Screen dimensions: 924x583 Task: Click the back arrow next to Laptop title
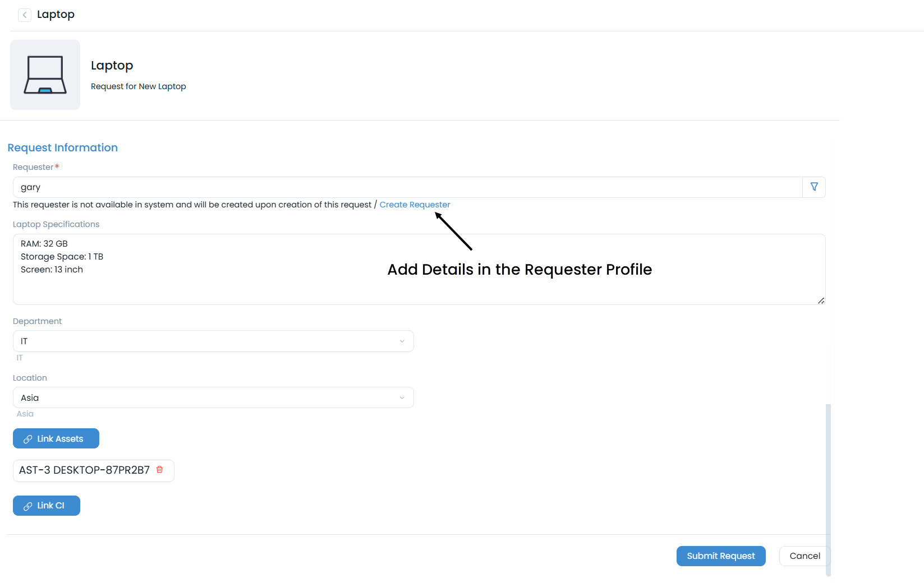[x=24, y=15]
